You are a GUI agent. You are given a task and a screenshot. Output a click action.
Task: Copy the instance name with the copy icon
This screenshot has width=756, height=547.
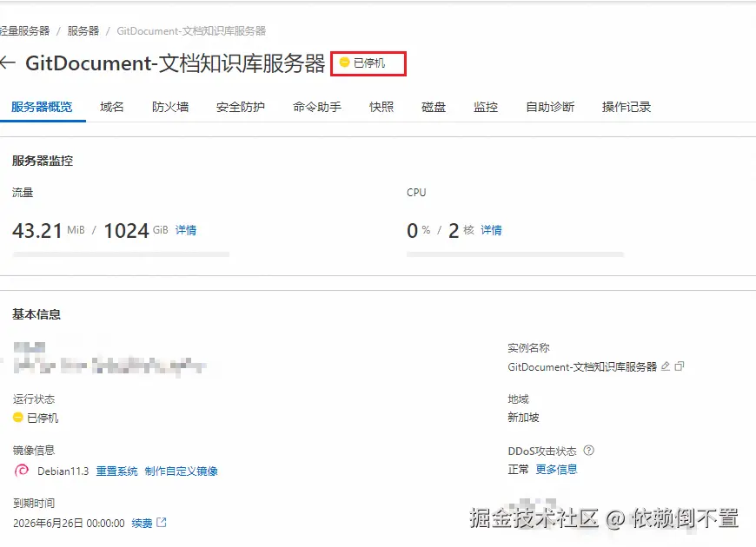coord(680,366)
